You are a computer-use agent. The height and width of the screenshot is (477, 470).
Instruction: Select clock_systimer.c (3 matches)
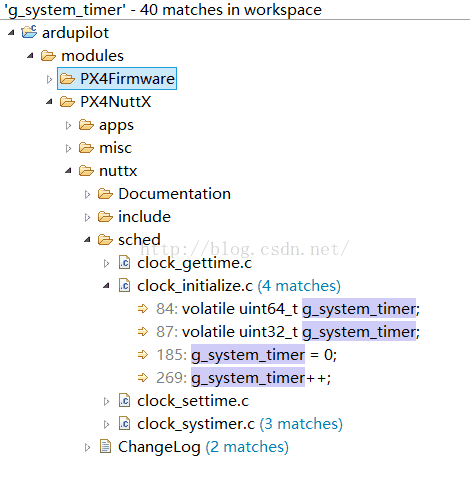[240, 424]
